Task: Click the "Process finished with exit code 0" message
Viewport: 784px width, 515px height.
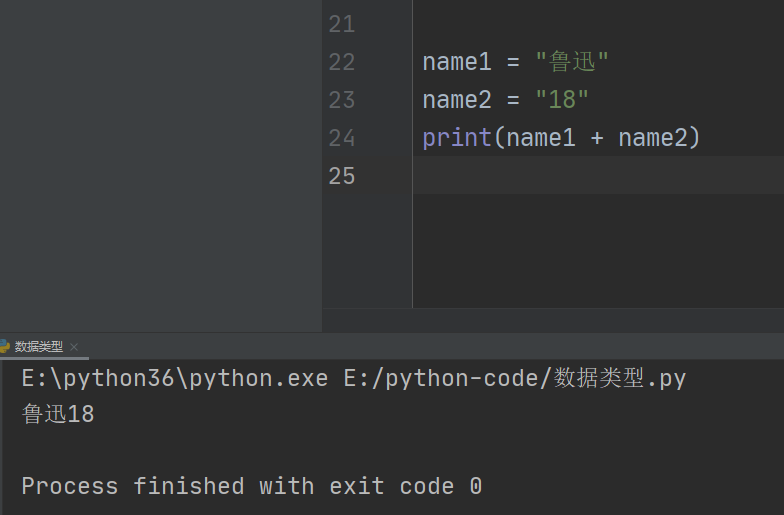Action: (x=251, y=487)
